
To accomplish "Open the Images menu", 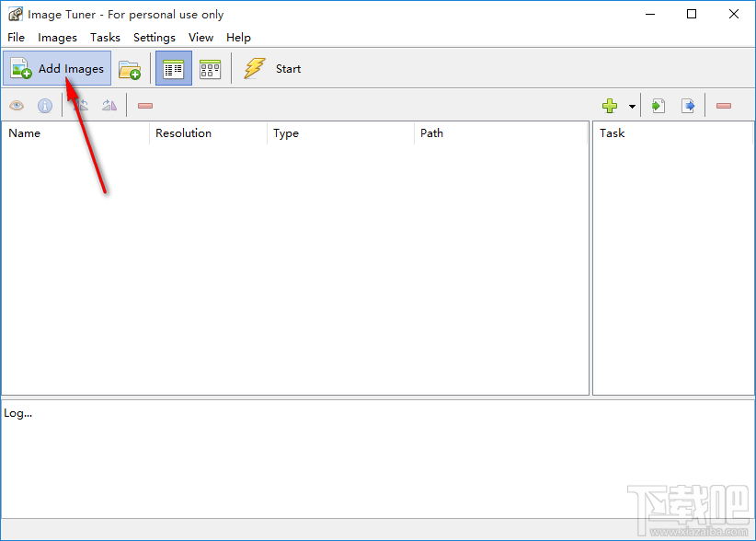I will point(57,38).
